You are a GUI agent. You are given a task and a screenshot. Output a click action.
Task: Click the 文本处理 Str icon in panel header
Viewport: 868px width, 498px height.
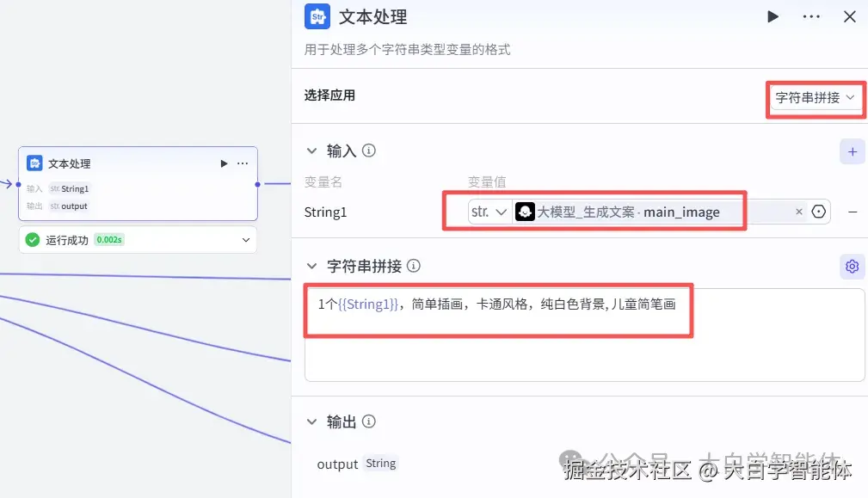[x=316, y=16]
